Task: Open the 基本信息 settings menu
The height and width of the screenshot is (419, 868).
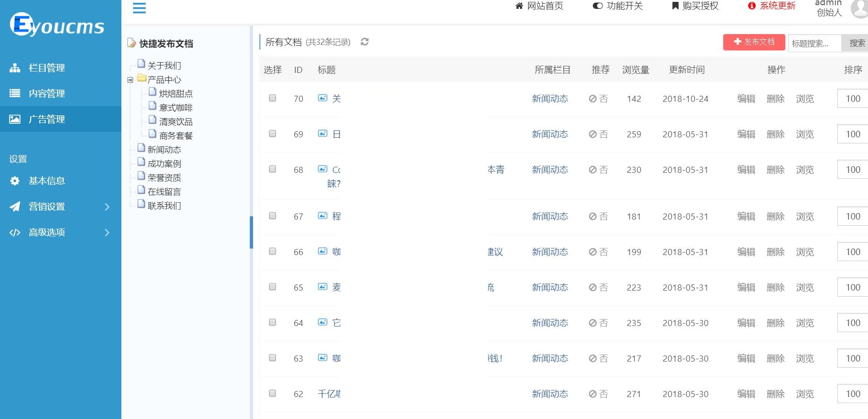Action: tap(61, 181)
